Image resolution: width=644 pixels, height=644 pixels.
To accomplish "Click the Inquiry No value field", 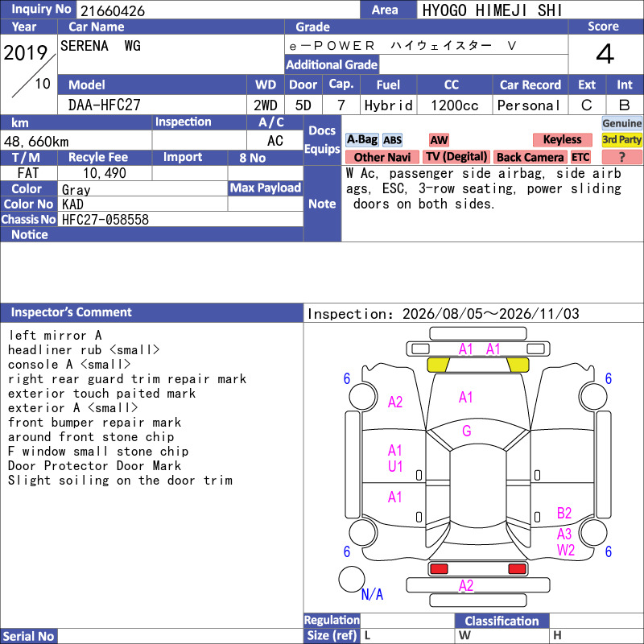I will point(218,10).
